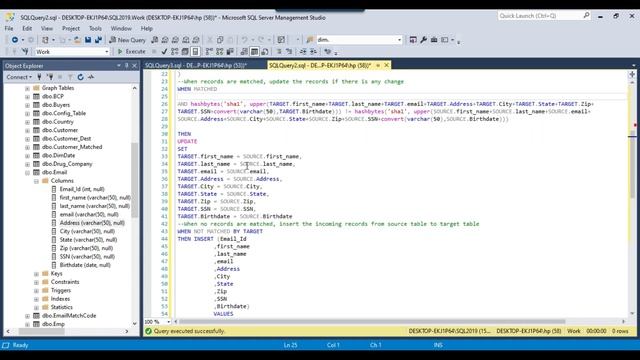Click the Save icon in toolbar
Viewport: 640px width, 360px height.
(88, 40)
